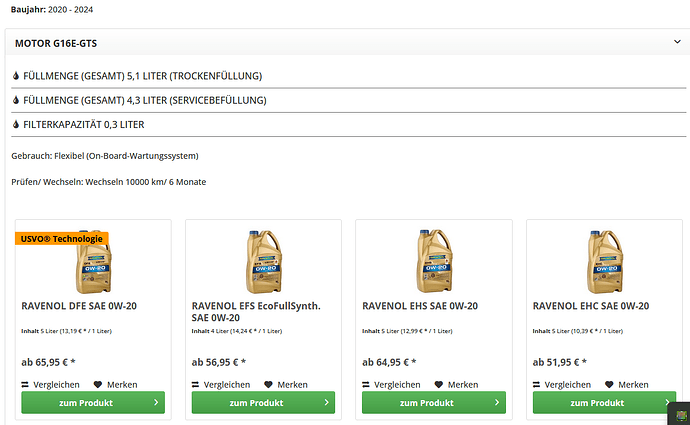Click heart icon on EHC card
Screen dimensions: 690x425
(609, 385)
